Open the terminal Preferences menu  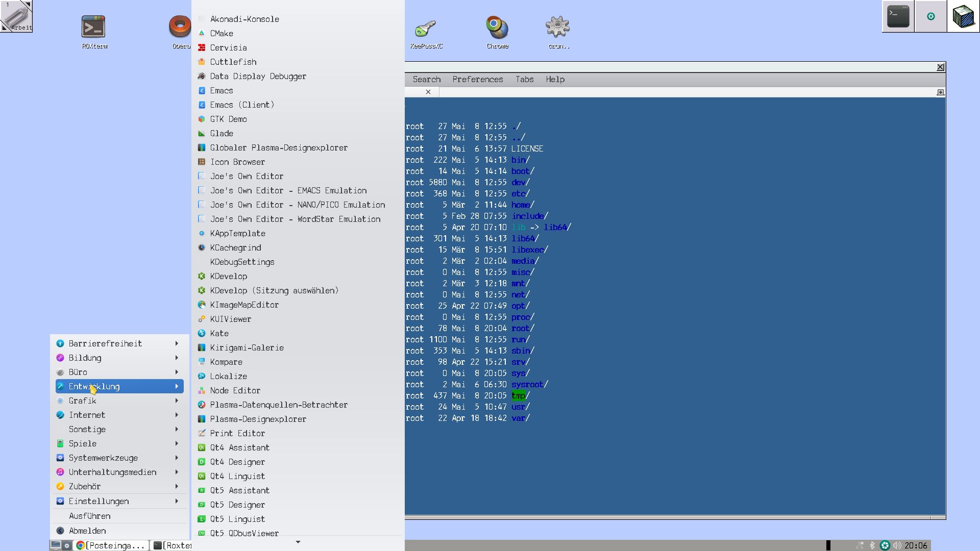(477, 79)
